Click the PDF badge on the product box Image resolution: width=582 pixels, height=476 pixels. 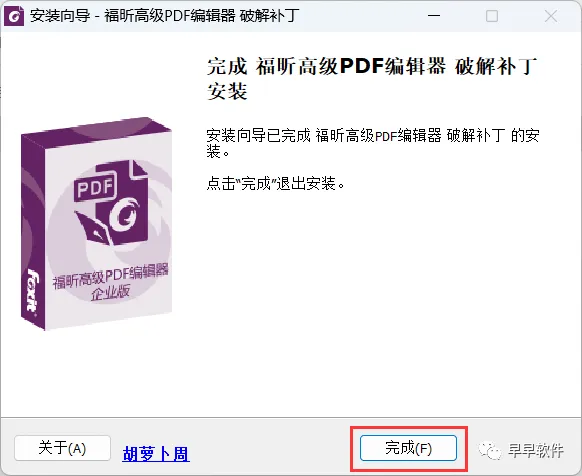pyautogui.click(x=95, y=188)
